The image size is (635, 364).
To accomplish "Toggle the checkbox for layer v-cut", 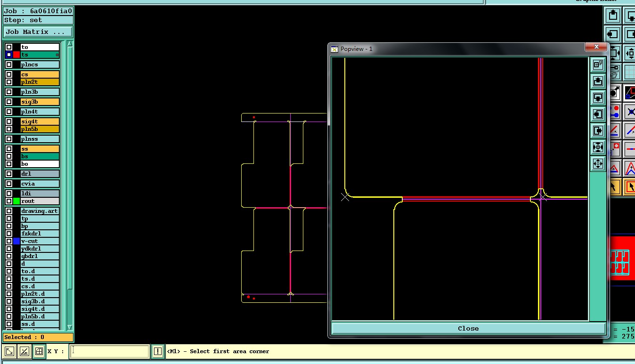I will pos(9,241).
